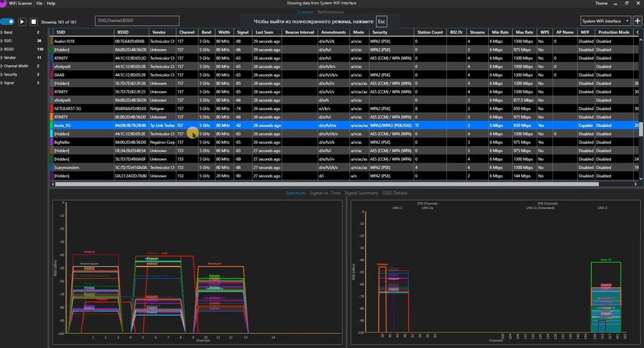Image resolution: width=644 pixels, height=348 pixels.
Task: Click the Theme button in title bar
Action: (601, 3)
